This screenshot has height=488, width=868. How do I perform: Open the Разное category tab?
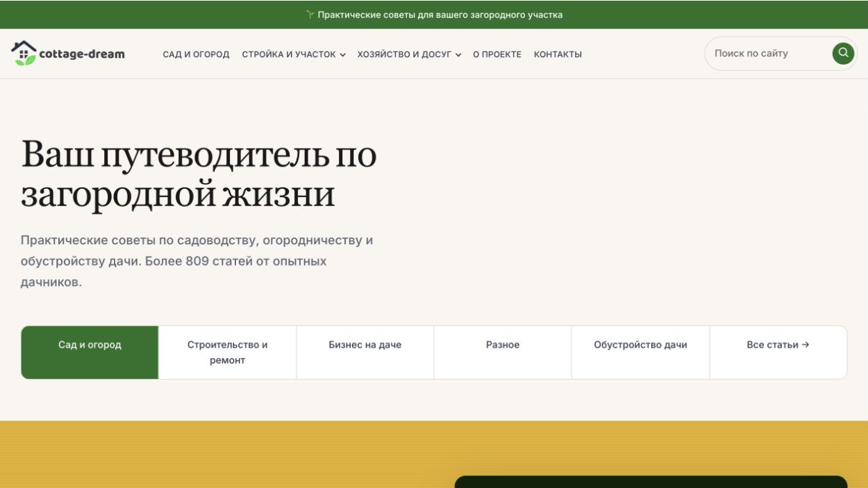tap(503, 353)
